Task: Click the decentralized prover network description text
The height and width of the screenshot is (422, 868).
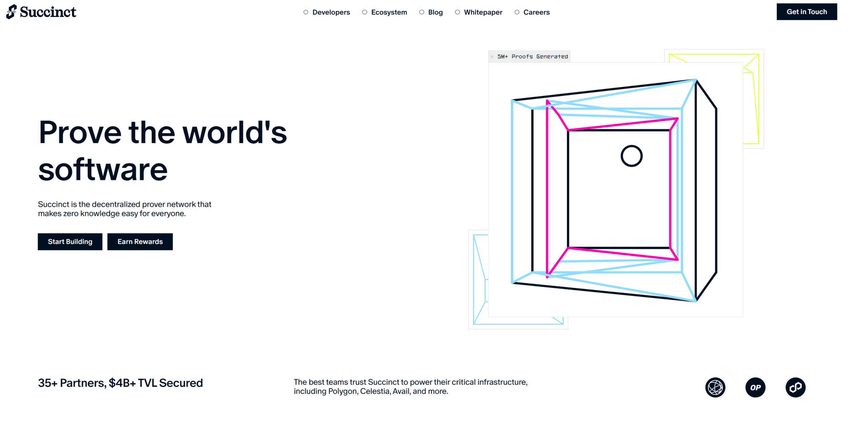Action: (124, 209)
